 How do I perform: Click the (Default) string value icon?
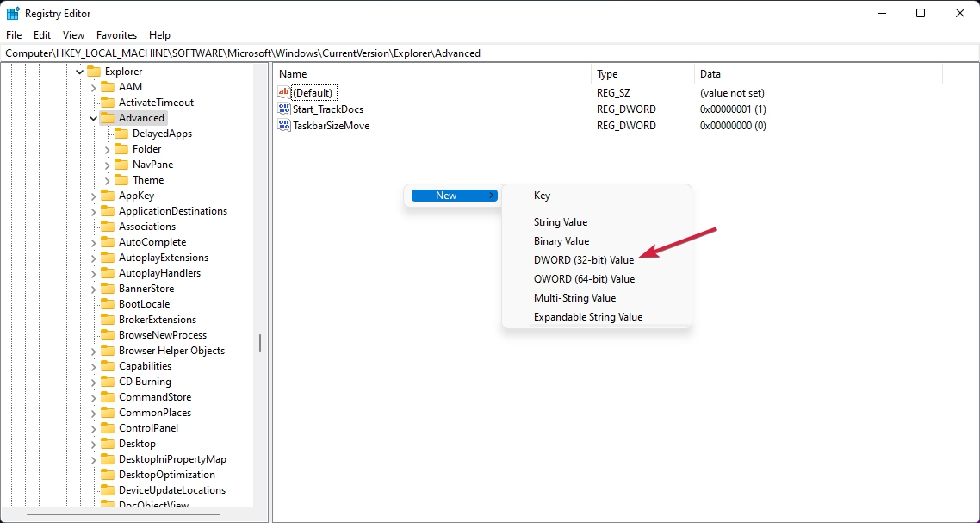[284, 93]
